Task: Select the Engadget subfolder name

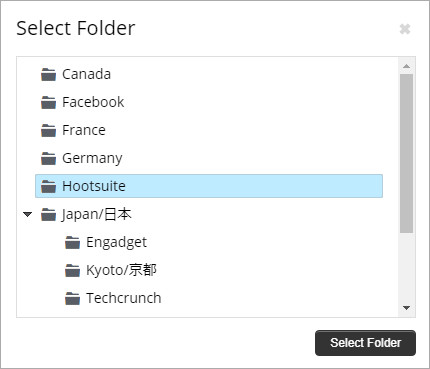Action: [x=116, y=242]
